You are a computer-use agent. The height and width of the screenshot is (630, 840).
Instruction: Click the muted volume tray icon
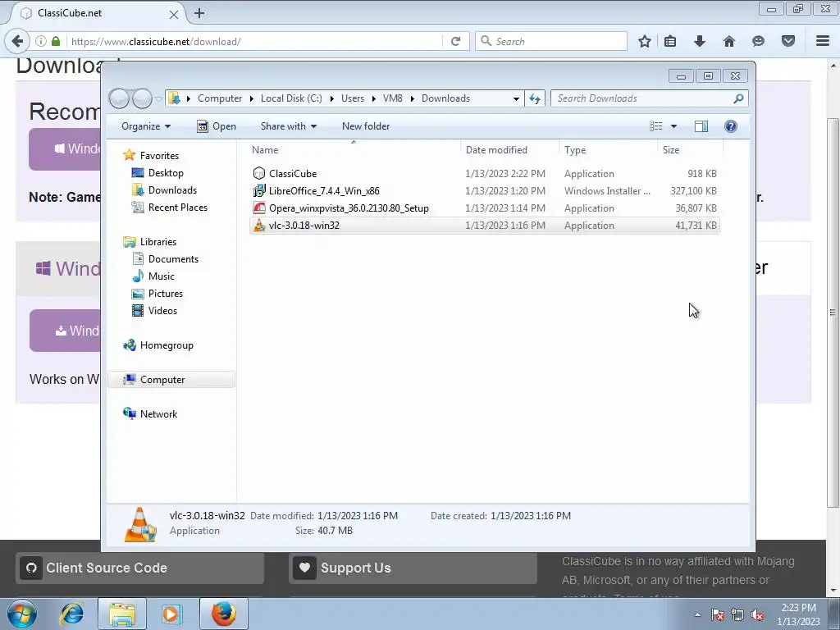point(757,615)
